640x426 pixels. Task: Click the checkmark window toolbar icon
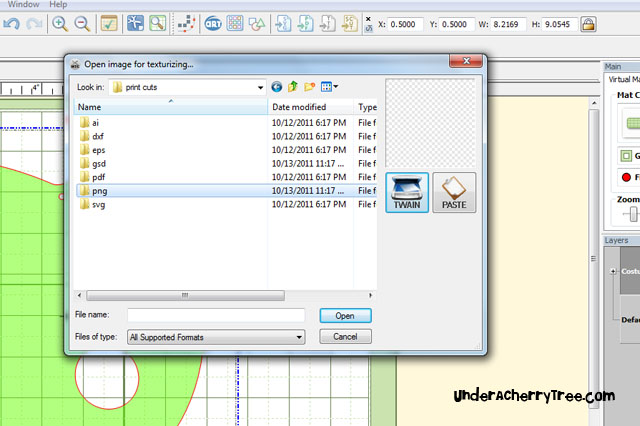click(109, 24)
